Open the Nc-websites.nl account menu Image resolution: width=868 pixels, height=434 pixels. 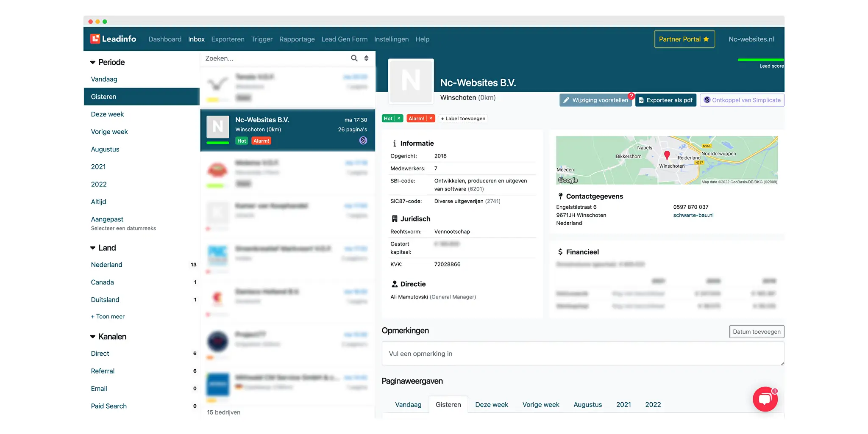[x=751, y=39]
